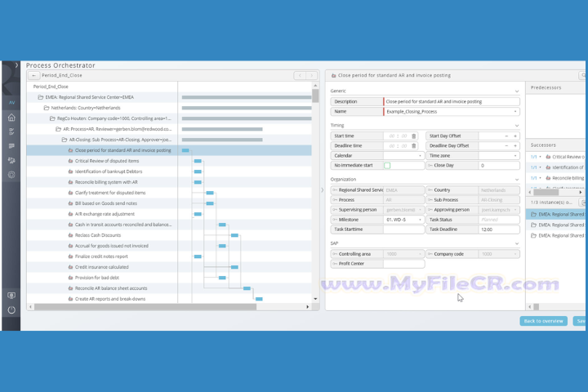The image size is (588, 392).
Task: Open the checklist tasks icon in sidebar
Action: (x=11, y=131)
